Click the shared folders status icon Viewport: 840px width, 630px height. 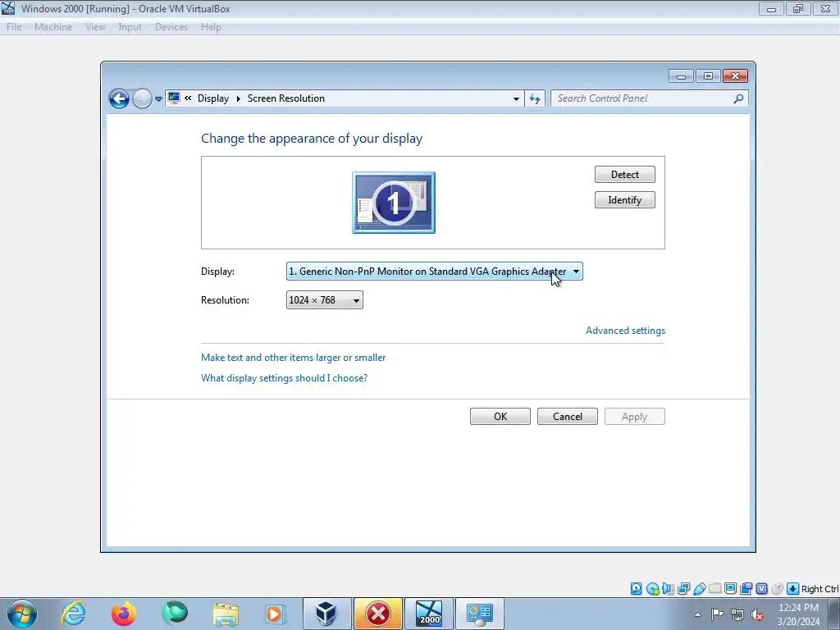click(x=714, y=589)
